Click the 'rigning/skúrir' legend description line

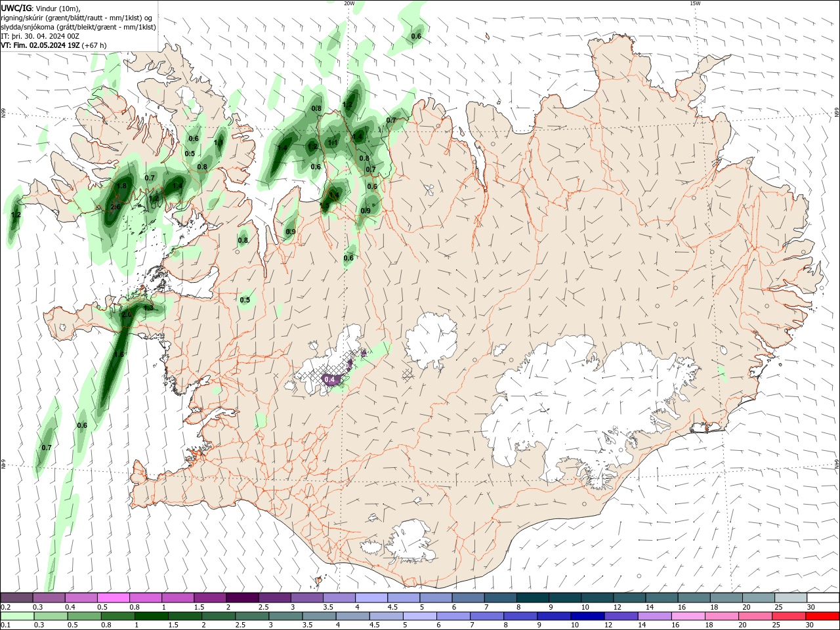click(77, 18)
